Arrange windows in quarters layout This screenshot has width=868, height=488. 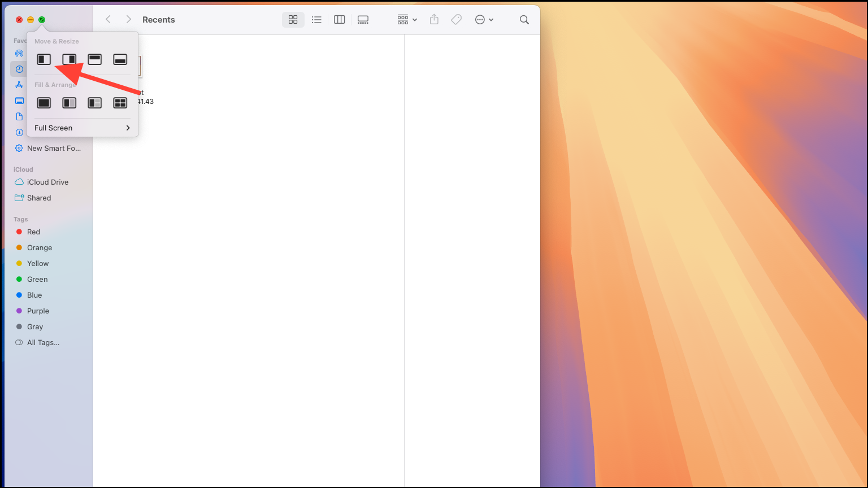click(x=120, y=103)
